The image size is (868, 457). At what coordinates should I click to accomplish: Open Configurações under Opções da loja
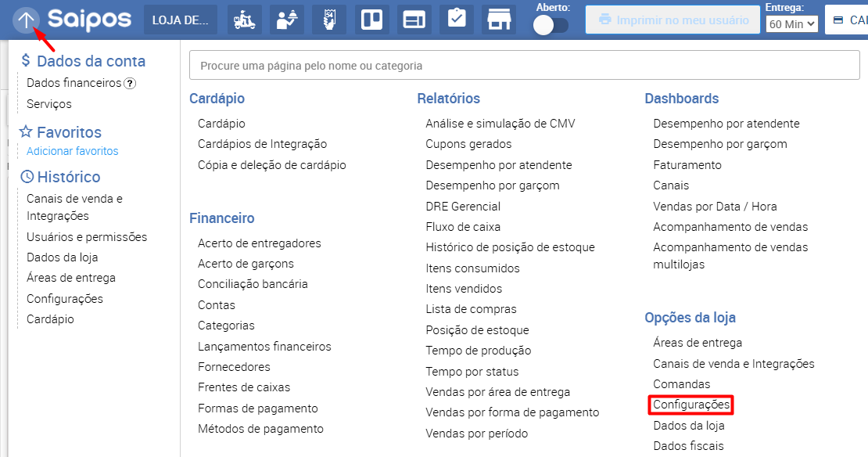[691, 405]
